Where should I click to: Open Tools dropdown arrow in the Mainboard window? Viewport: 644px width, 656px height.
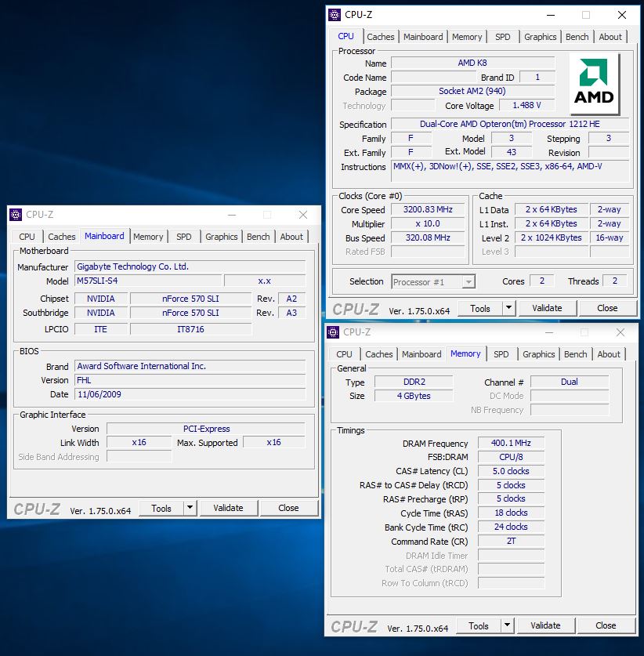[x=190, y=508]
